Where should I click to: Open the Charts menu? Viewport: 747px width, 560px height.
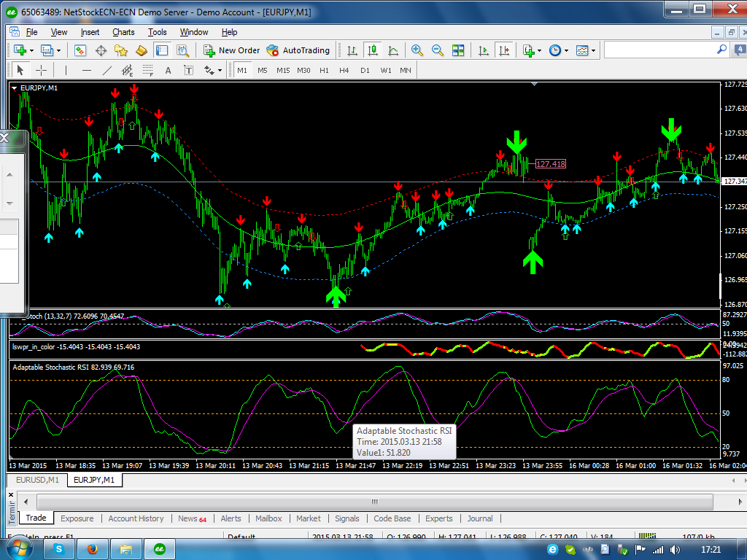(123, 32)
